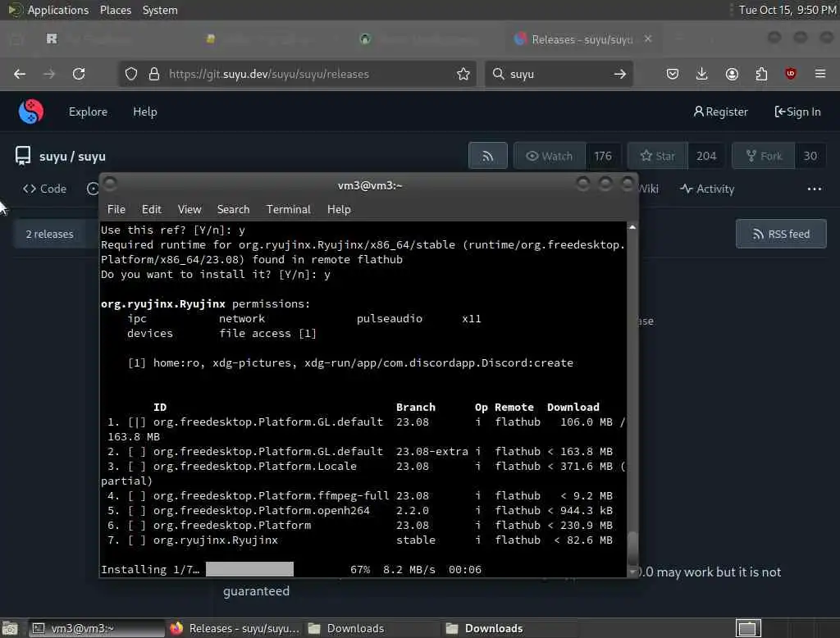This screenshot has height=638, width=840.
Task: Reload the suyu releases page
Action: (79, 74)
